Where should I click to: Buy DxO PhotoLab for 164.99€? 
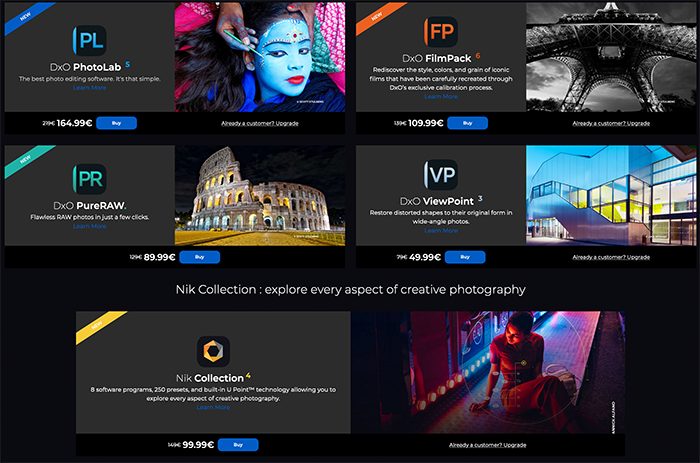pyautogui.click(x=117, y=123)
